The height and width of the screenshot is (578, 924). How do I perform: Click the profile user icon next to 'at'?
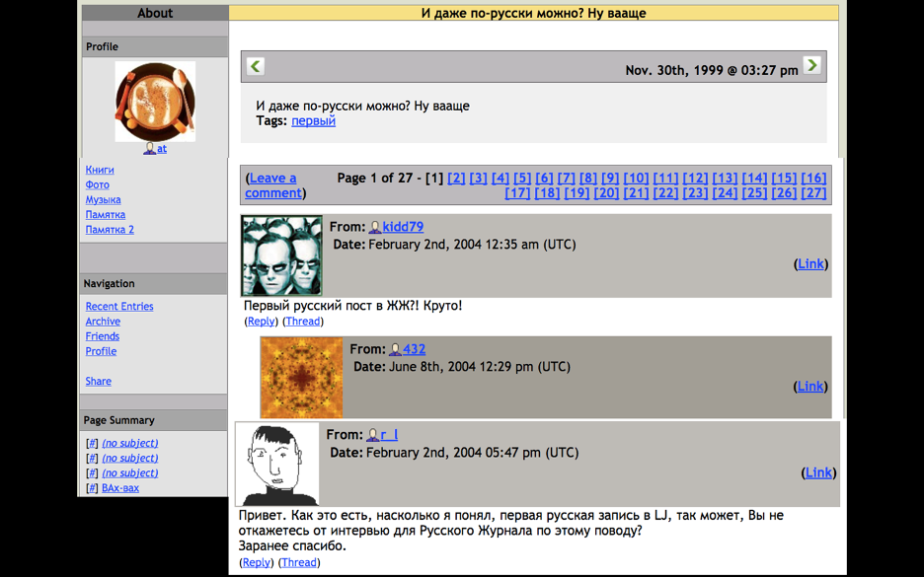150,149
